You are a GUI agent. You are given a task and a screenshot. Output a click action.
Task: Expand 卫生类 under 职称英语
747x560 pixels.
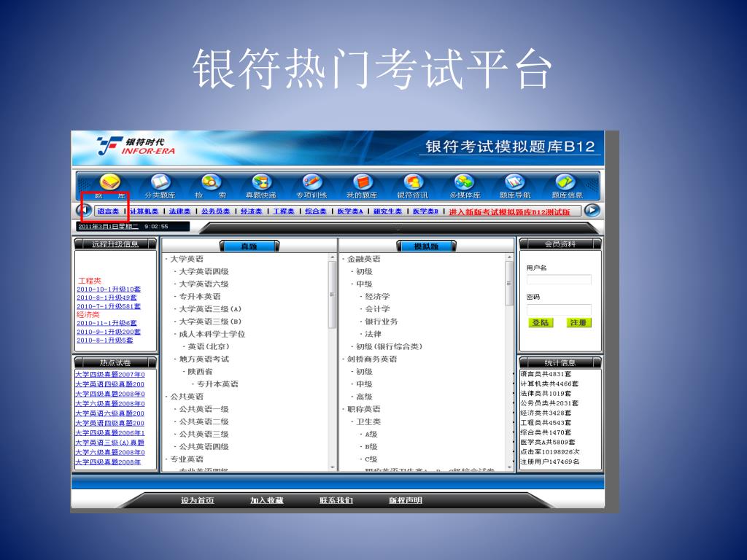[368, 421]
